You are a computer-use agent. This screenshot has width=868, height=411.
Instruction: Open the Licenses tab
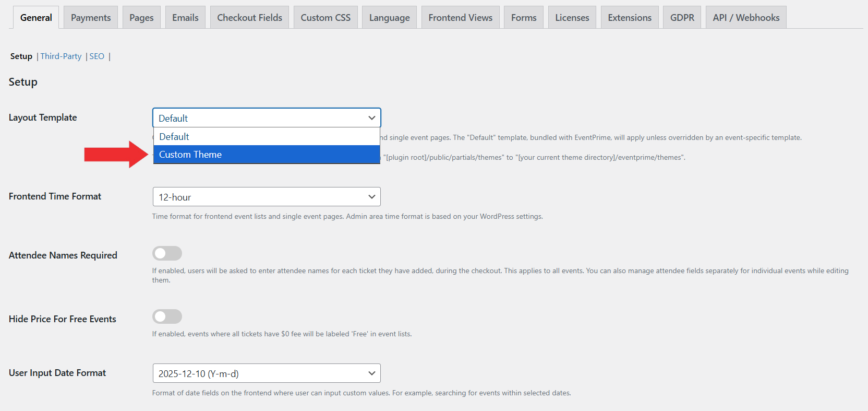click(x=572, y=18)
